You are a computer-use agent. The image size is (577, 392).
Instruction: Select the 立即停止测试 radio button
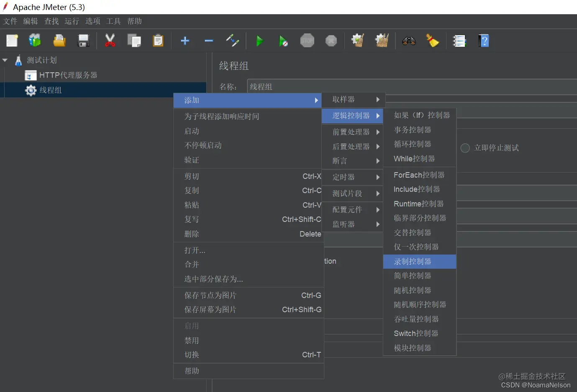pyautogui.click(x=464, y=148)
